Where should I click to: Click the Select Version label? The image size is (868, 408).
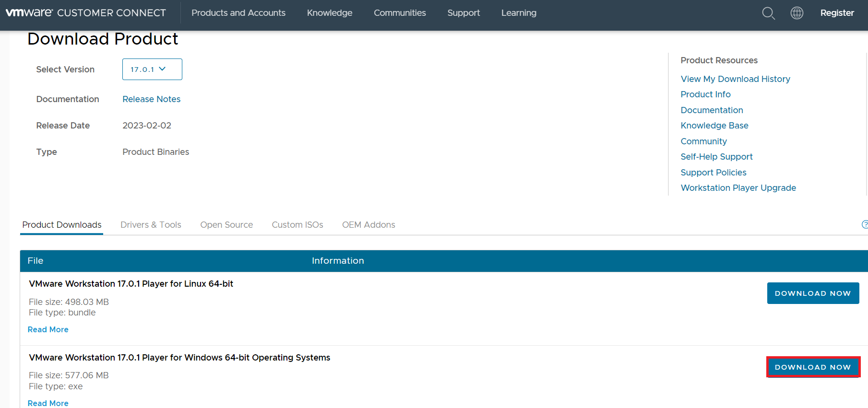(65, 70)
